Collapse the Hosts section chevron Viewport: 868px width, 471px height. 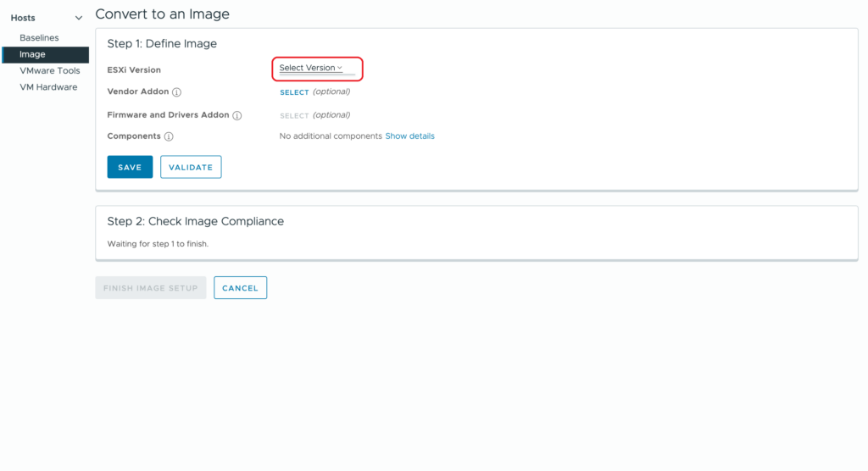point(79,18)
